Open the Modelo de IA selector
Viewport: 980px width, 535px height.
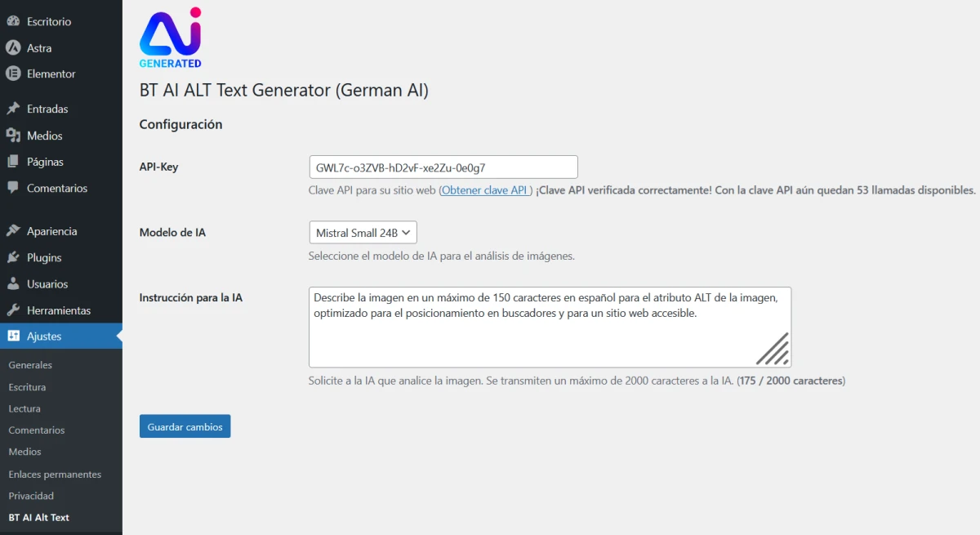pyautogui.click(x=363, y=232)
